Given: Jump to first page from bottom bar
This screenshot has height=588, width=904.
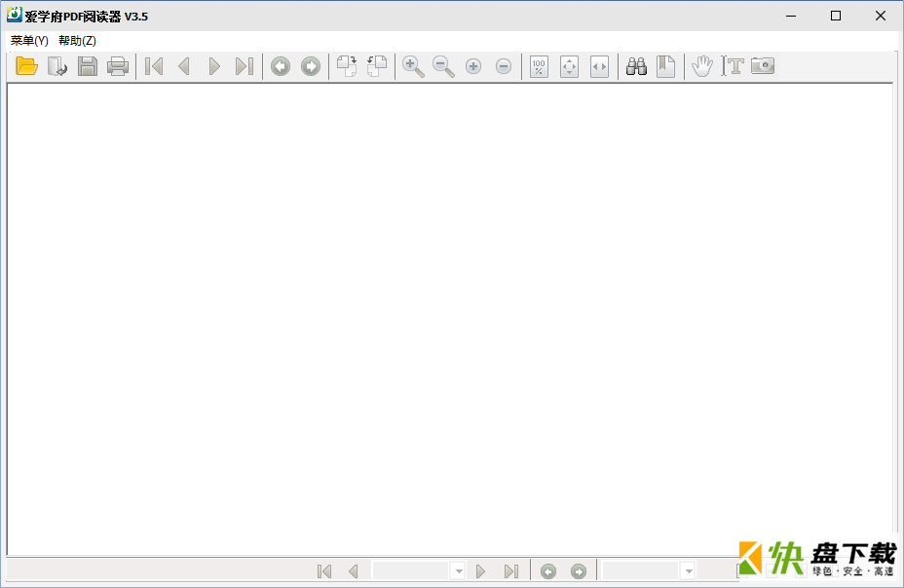Looking at the screenshot, I should pos(324,570).
